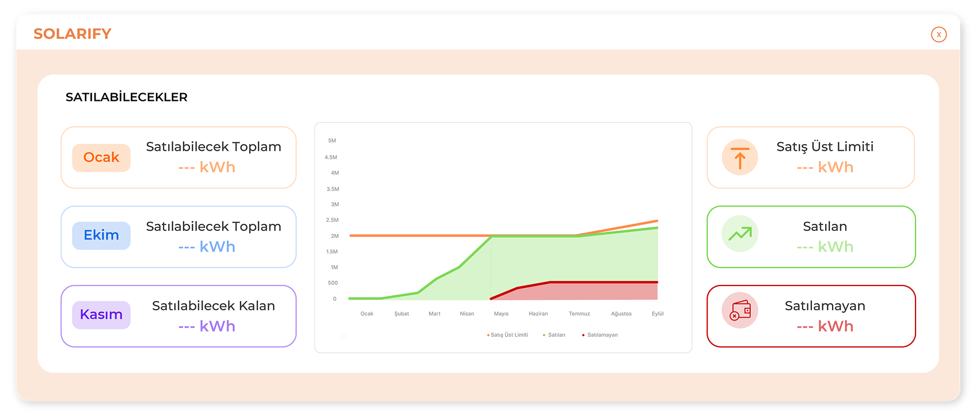Image resolution: width=980 pixels, height=419 pixels.
Task: Click the purple Kasım month badge
Action: 101,315
